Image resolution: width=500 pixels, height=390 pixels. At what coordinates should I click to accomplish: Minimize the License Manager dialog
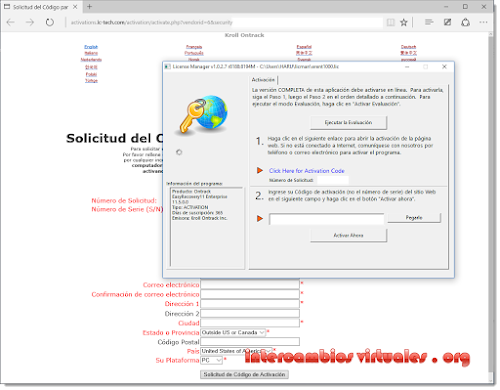pyautogui.click(x=407, y=67)
